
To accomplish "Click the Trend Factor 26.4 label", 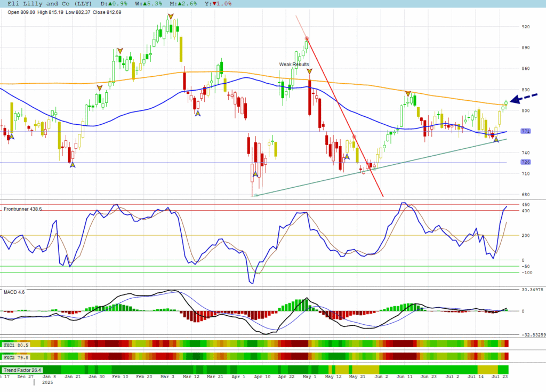I will tap(22, 370).
